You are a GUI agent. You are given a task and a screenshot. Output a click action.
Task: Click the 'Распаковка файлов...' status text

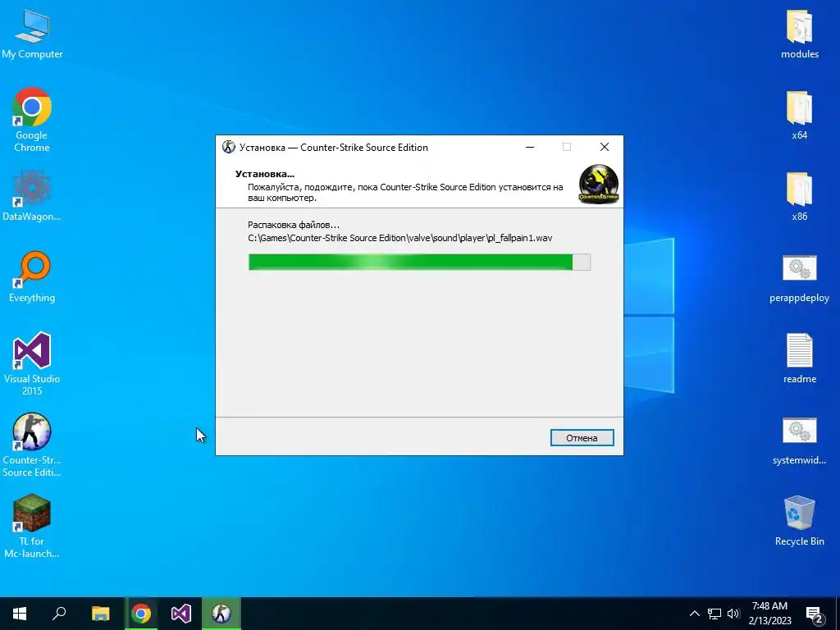(x=294, y=225)
